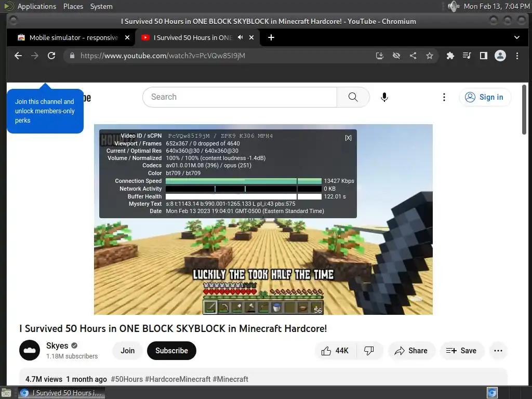Switch to Mobile simulator tab

click(x=74, y=37)
